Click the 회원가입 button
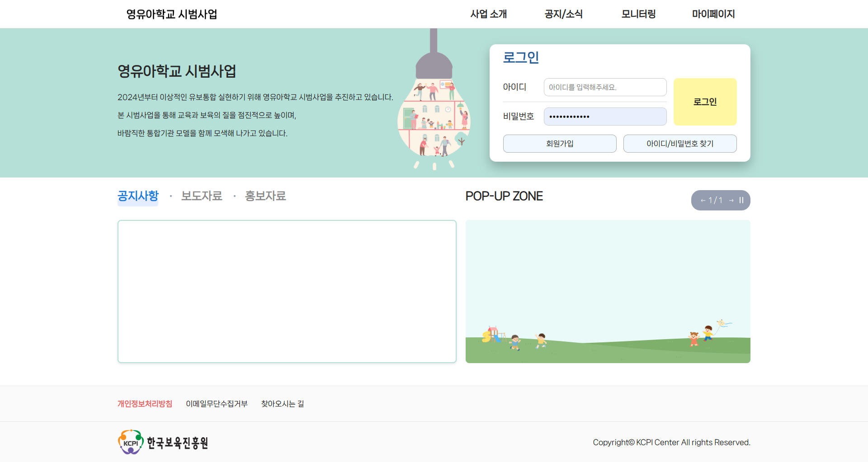This screenshot has width=868, height=462. pos(560,144)
